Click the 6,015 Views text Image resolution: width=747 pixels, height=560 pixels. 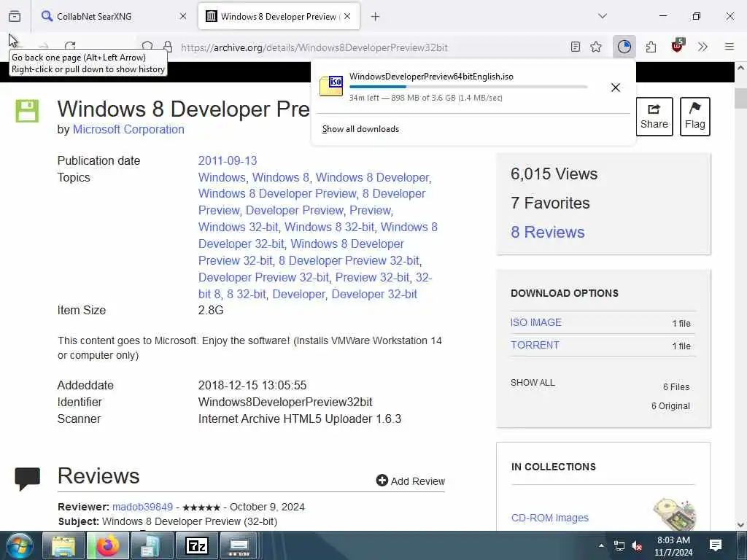[554, 174]
